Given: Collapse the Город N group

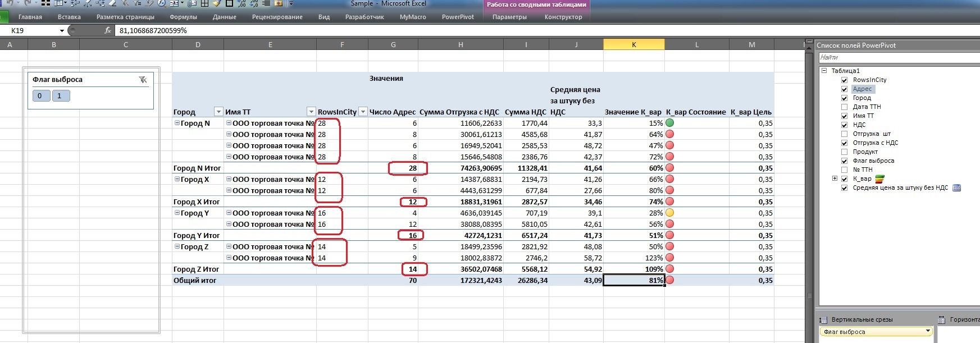Looking at the screenshot, I should click(x=177, y=123).
